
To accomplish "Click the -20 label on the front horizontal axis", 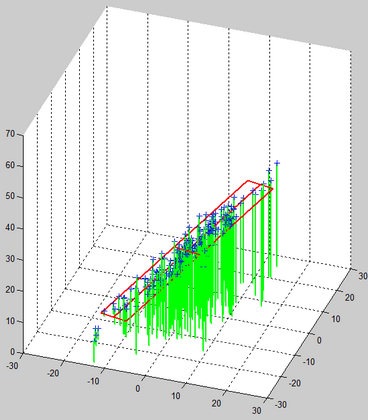I will click(x=53, y=373).
